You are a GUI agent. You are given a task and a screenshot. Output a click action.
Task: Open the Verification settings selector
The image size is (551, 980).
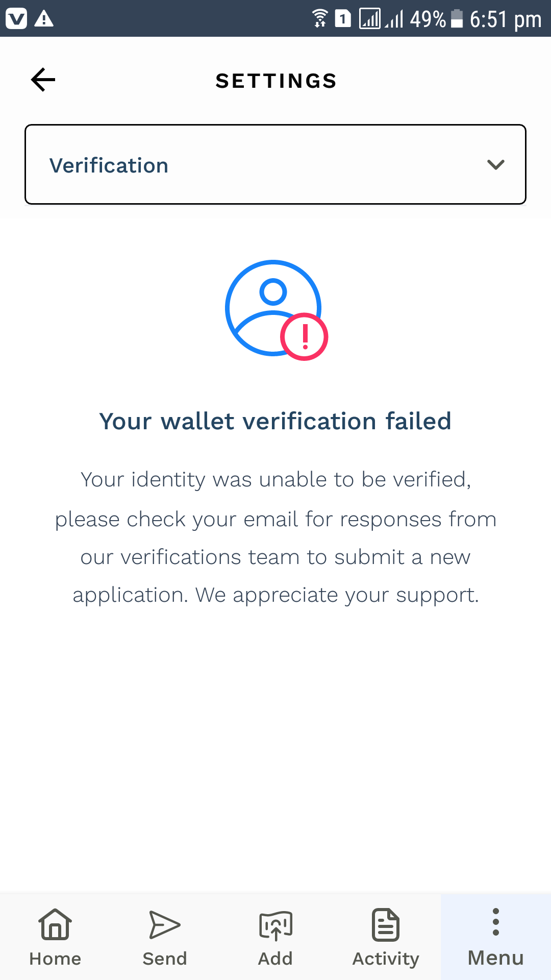coord(275,164)
